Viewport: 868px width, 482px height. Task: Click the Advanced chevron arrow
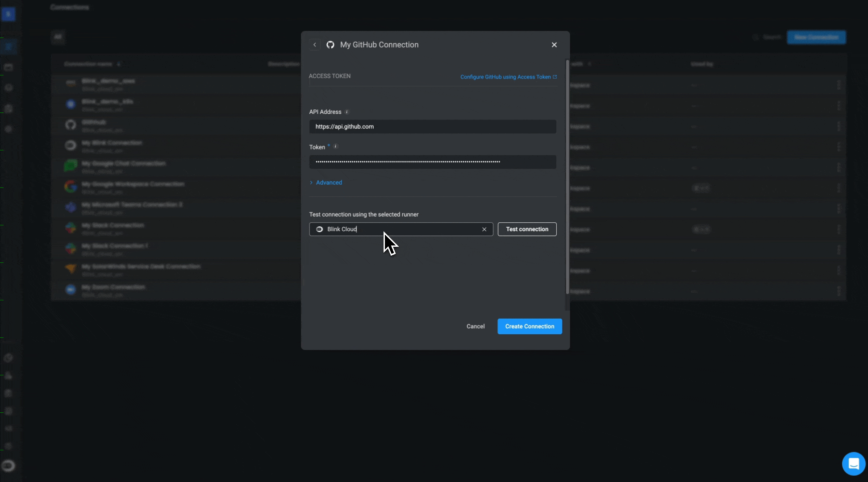pyautogui.click(x=311, y=183)
